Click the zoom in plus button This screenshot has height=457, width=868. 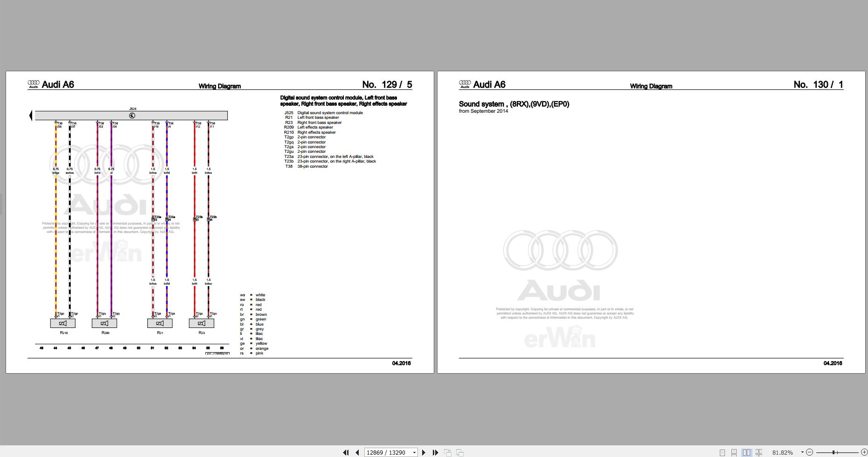[864, 452]
